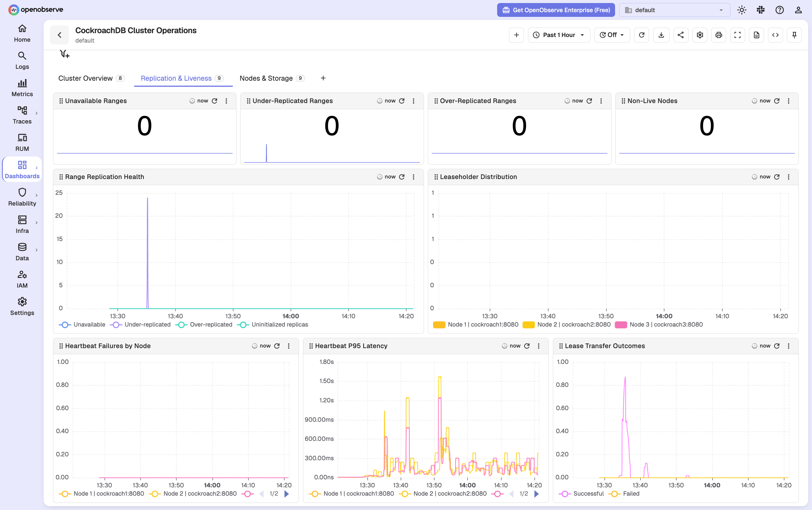Screen dimensions: 812x510
Task: Add a new panel with plus button
Action: 516,35
